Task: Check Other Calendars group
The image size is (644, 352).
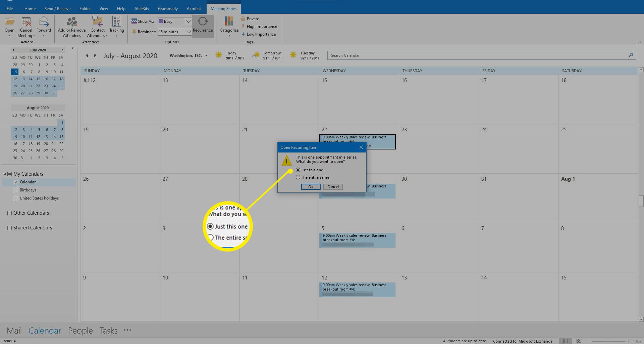Action: click(x=9, y=213)
